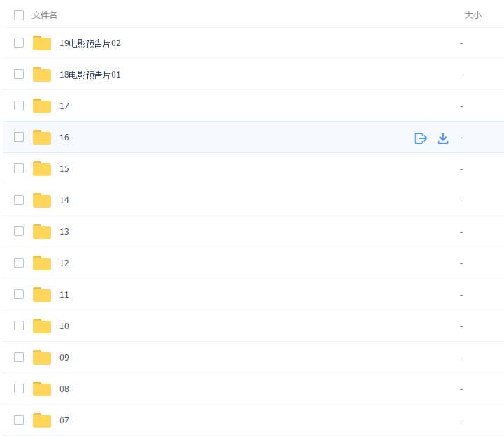Click folder icon beside 10
Viewport: 504px width, 436px height.
pos(42,326)
